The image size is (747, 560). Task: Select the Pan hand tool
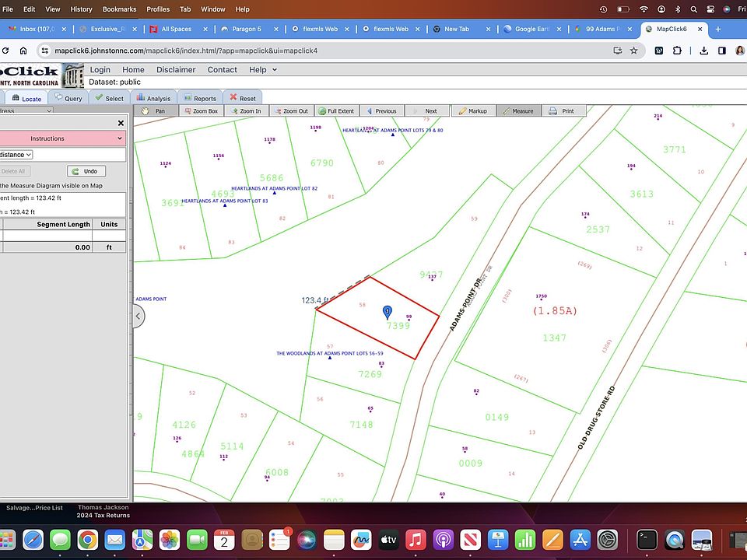coord(155,111)
